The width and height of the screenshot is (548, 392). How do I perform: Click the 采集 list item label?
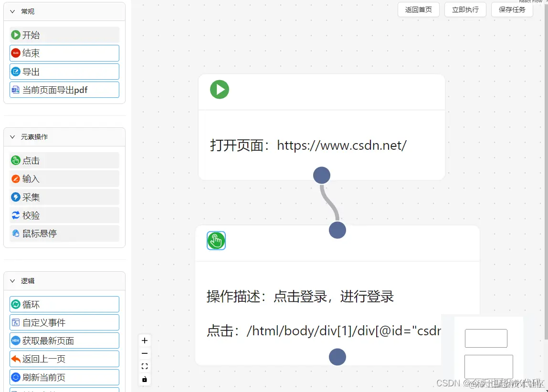31,197
